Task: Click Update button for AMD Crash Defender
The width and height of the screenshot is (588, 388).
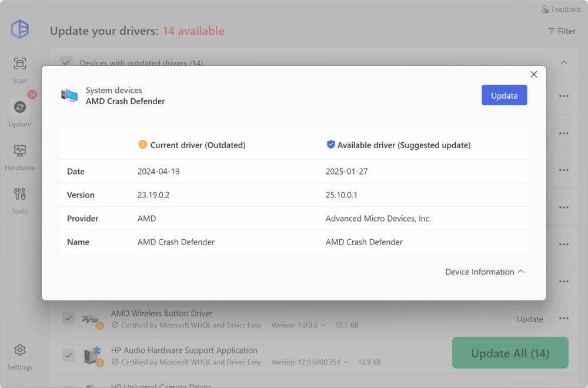Action: coord(504,96)
